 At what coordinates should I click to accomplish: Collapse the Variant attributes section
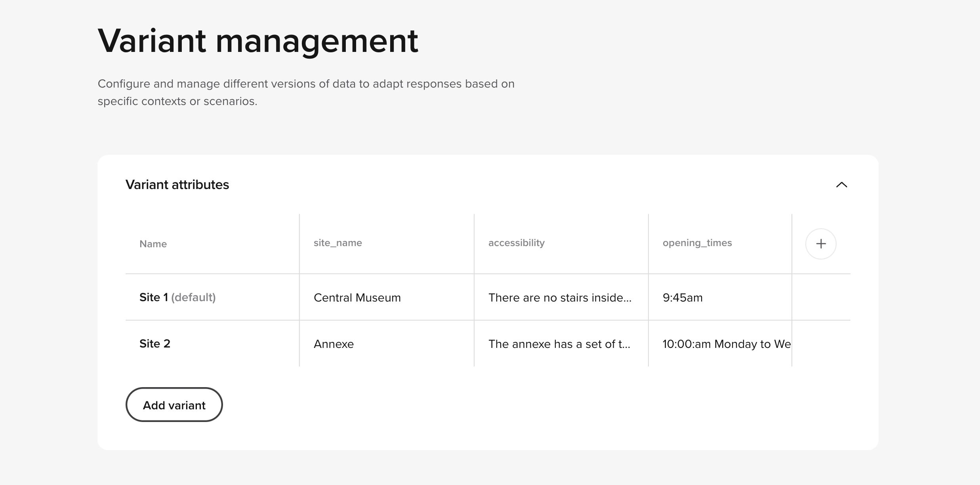pos(841,185)
